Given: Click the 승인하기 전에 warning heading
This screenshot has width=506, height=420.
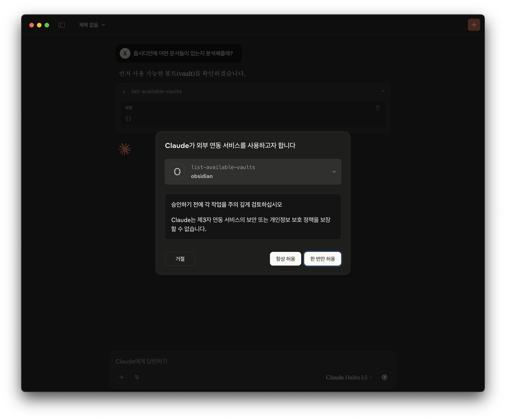Looking at the screenshot, I should (x=227, y=204).
